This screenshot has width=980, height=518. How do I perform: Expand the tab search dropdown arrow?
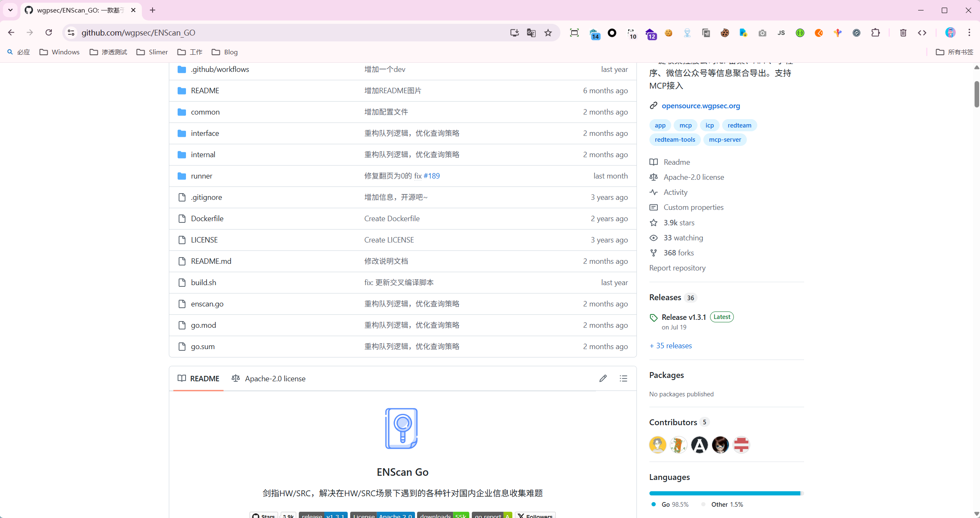pos(10,10)
